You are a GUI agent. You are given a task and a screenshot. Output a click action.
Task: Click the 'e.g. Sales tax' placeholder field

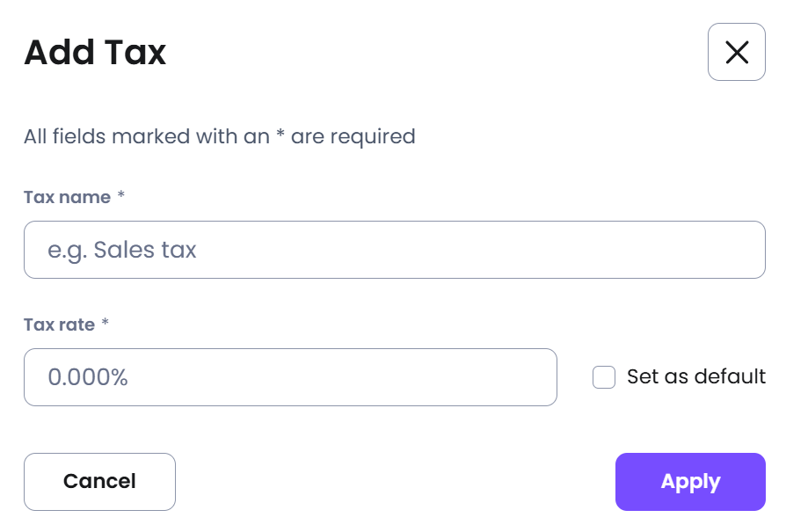point(395,250)
